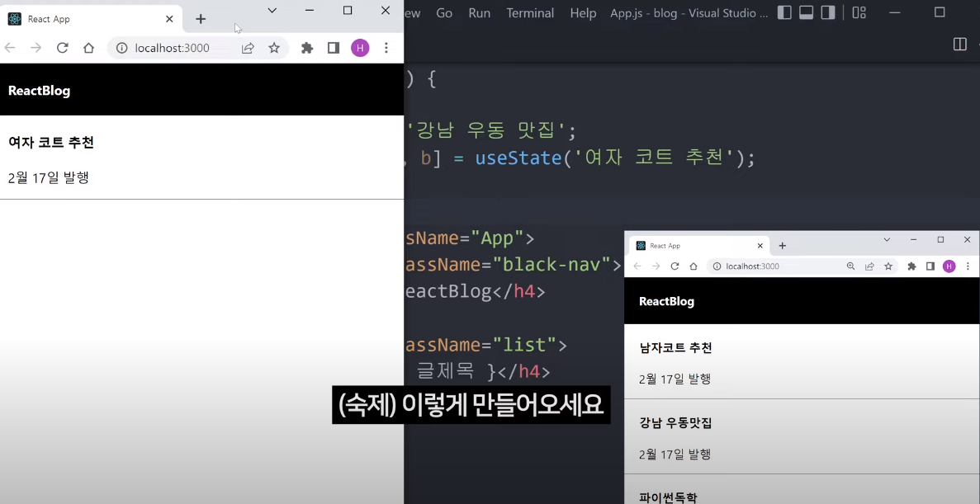Toggle primary side bar in VS Code
The height and width of the screenshot is (504, 980).
tap(784, 12)
